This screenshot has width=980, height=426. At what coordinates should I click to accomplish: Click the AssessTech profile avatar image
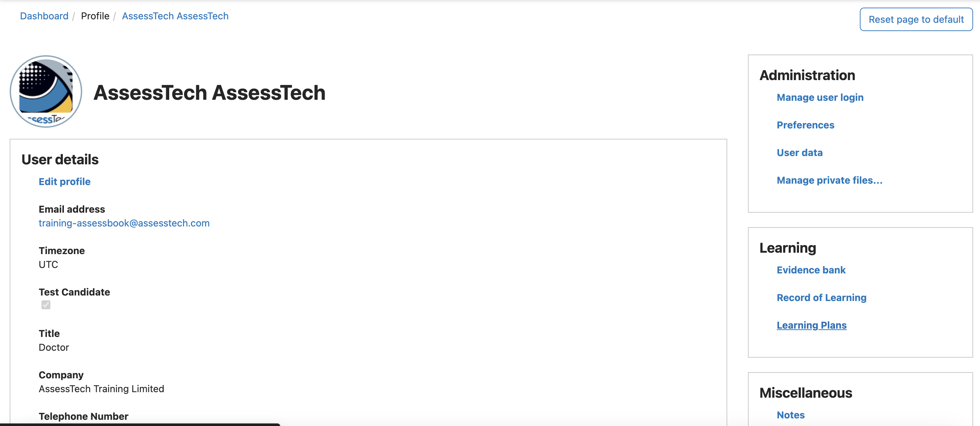(x=46, y=92)
